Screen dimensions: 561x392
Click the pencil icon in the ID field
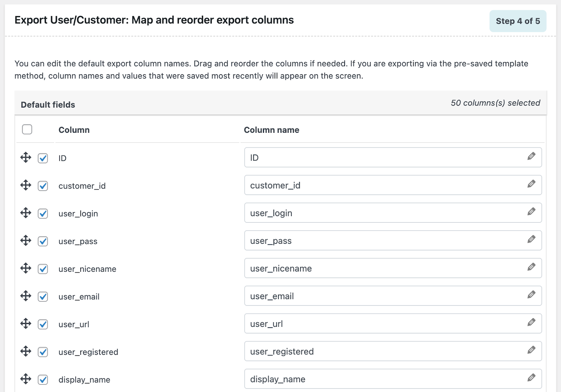[531, 156]
